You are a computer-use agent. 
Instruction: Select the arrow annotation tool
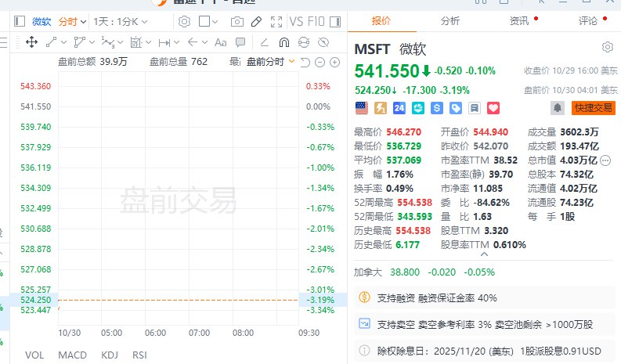(193, 42)
